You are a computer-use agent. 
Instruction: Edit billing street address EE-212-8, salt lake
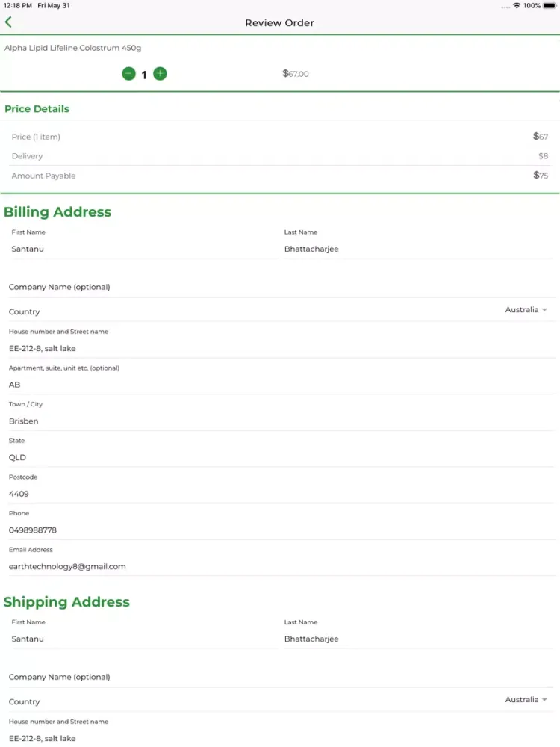coord(280,348)
